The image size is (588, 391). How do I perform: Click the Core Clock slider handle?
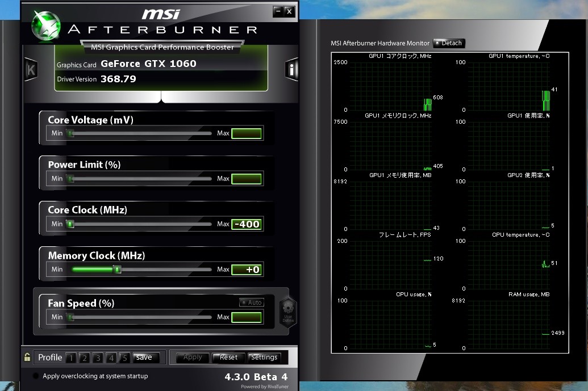70,224
